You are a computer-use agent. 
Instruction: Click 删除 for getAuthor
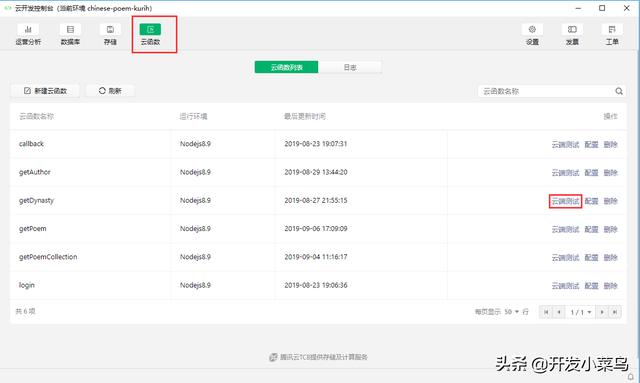611,173
